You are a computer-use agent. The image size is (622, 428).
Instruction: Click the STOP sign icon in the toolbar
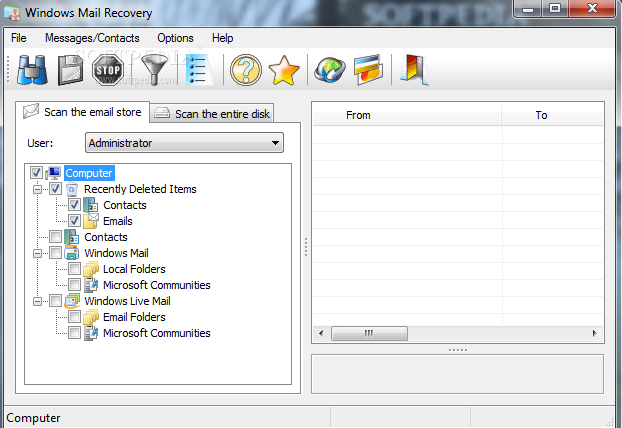tap(108, 70)
